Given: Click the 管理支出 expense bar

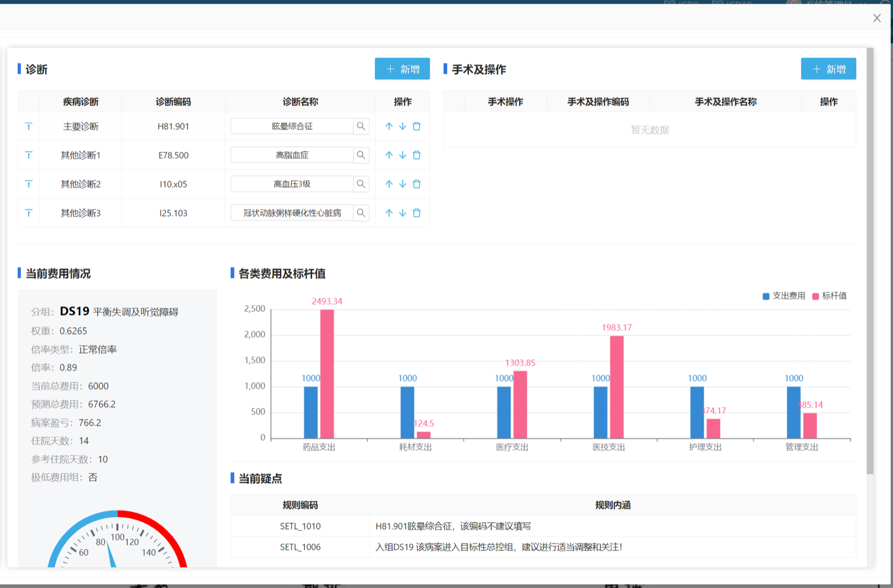Looking at the screenshot, I should (x=794, y=412).
